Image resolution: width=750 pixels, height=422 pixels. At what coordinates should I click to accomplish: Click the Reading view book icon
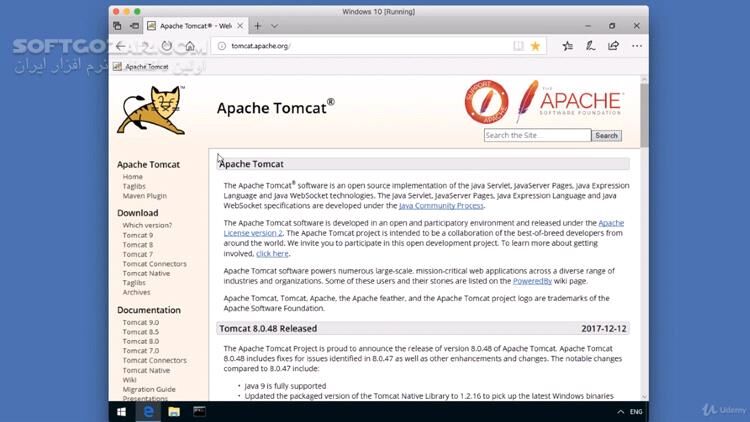518,46
